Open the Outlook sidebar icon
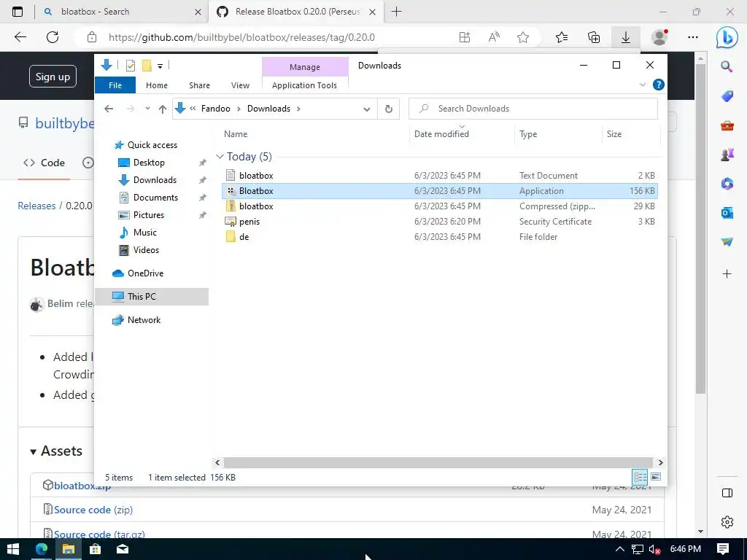Screen dimensions: 747x560 [x=727, y=213]
